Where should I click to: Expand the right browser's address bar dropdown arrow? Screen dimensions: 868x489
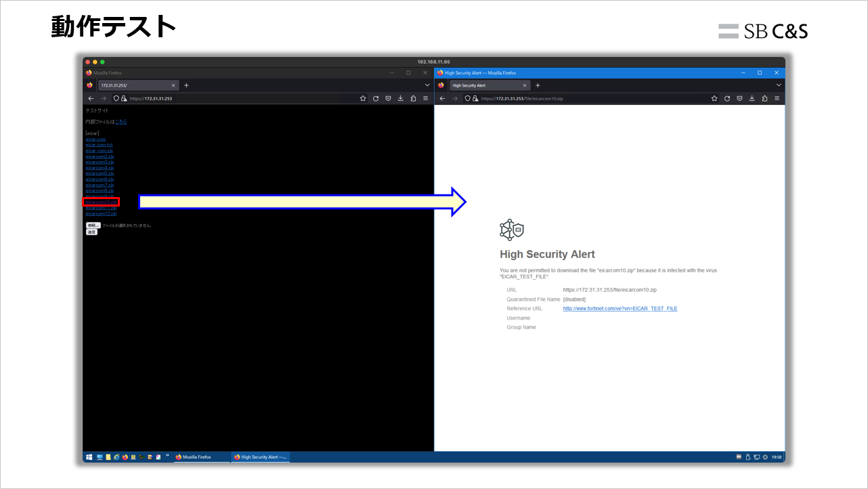[779, 85]
